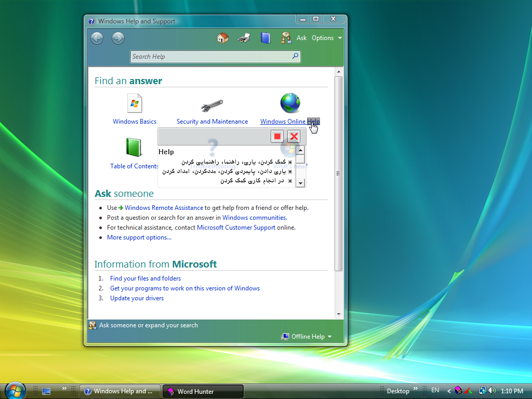Screen dimensions: 532x399
Task: Click the volume speaker tray icon
Action: 493,391
